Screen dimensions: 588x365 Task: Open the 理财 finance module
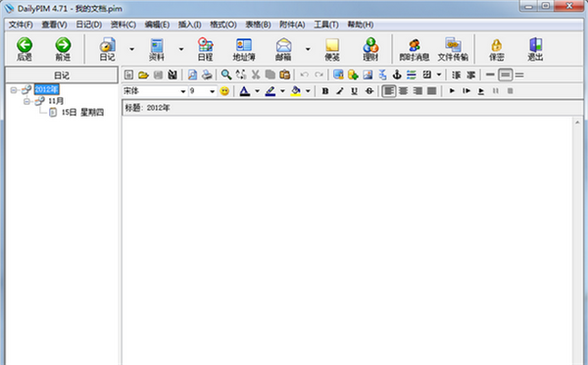pyautogui.click(x=370, y=49)
